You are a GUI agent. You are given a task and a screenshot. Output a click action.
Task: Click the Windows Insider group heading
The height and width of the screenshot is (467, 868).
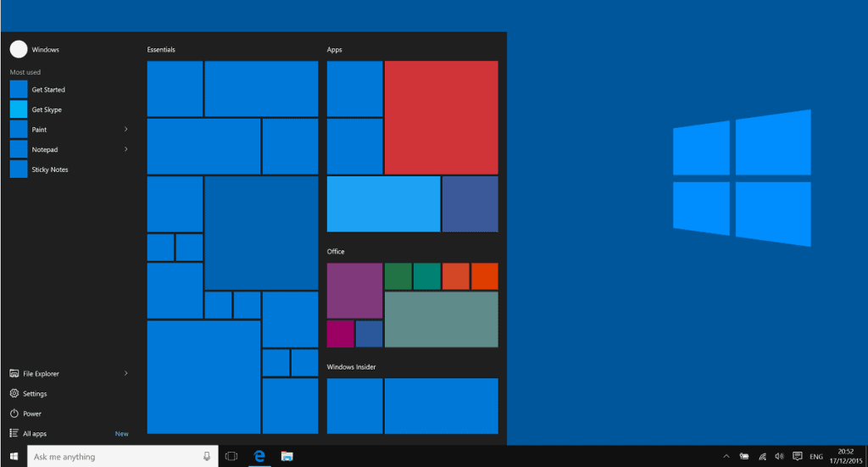351,367
